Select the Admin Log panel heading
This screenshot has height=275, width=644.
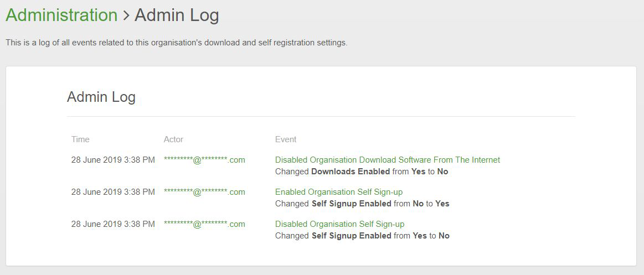tap(101, 97)
